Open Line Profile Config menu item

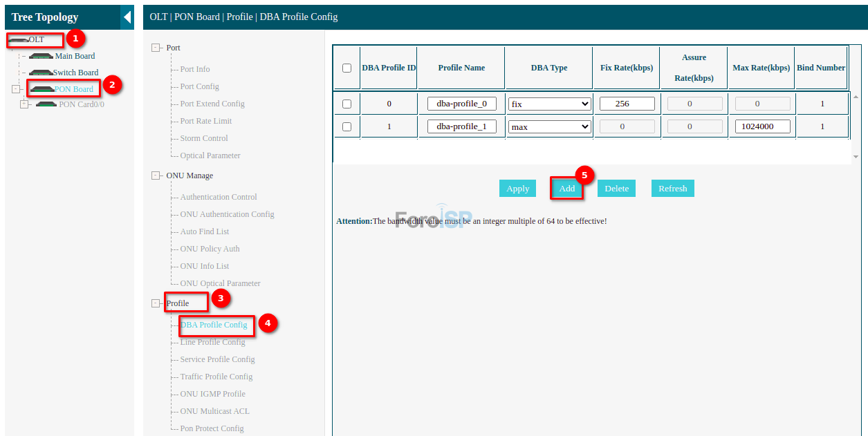tap(212, 342)
